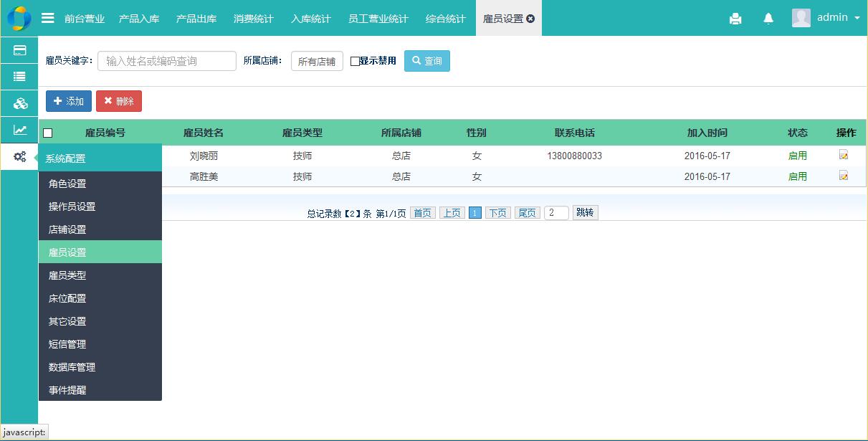This screenshot has height=441, width=868.
Task: Tick the select-all checkbox in table header
Action: point(48,133)
